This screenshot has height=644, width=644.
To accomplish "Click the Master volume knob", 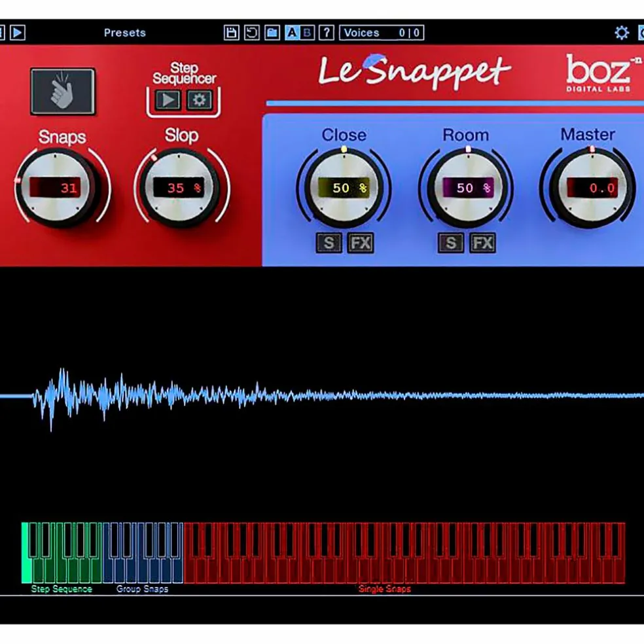I will [x=592, y=188].
